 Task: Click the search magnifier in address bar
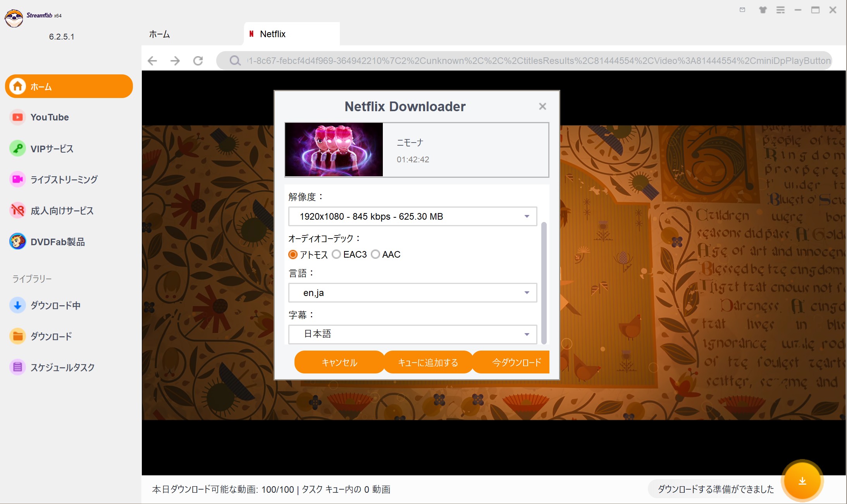pos(235,60)
